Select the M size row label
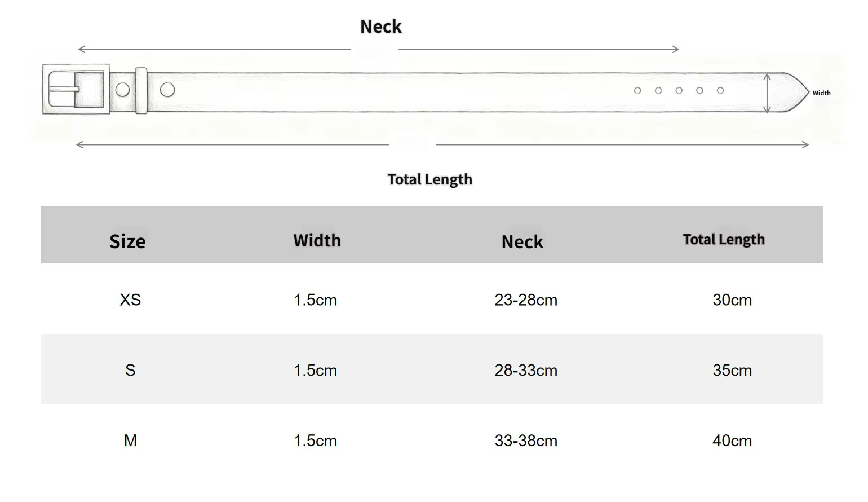868x502 pixels. pos(130,441)
